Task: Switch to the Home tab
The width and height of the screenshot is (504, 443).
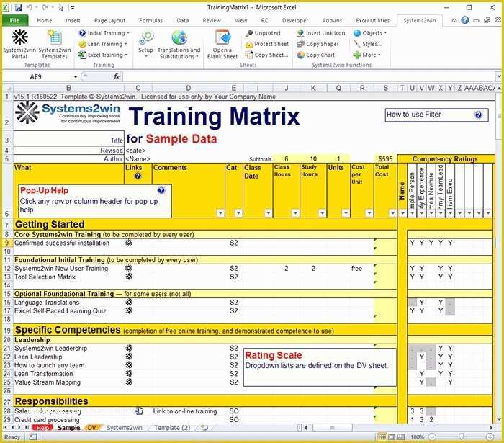Action: coord(45,20)
